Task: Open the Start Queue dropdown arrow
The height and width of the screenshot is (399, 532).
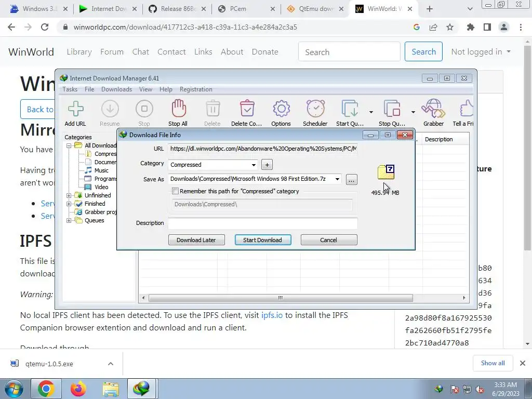Action: click(x=371, y=112)
